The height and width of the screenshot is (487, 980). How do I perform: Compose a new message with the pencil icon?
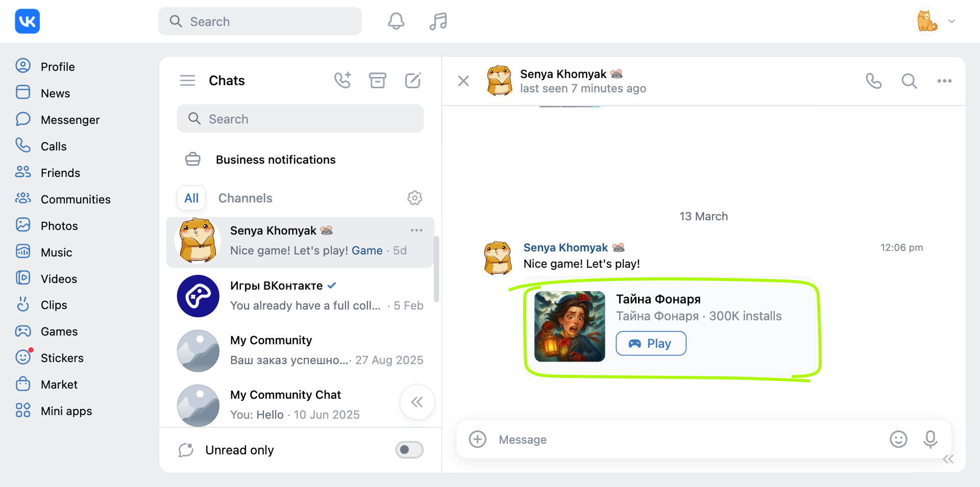(x=412, y=80)
